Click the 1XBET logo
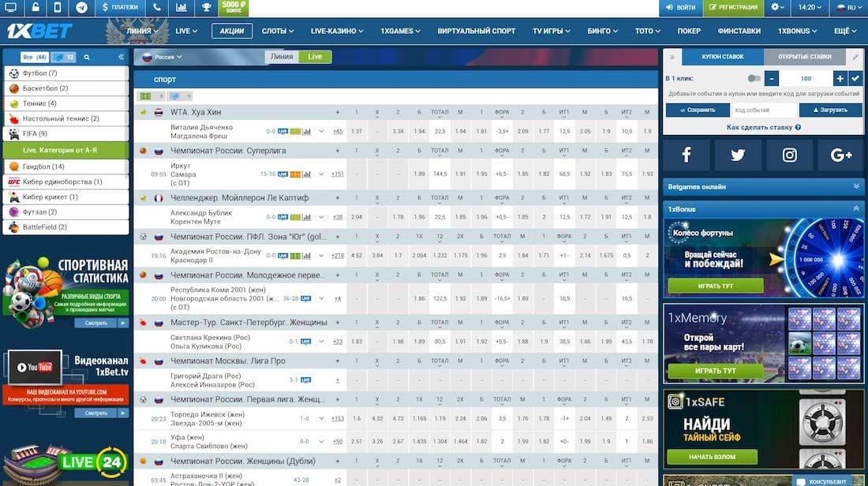The image size is (868, 486). point(39,31)
